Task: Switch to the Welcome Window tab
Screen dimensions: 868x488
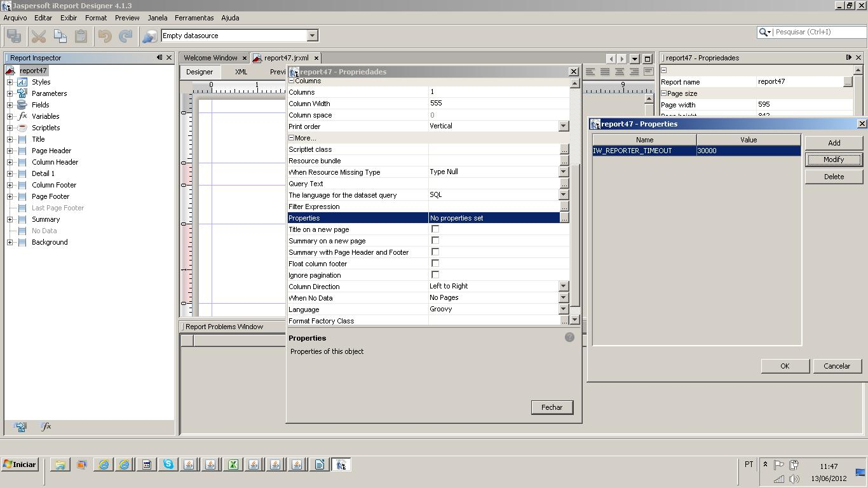Action: point(210,58)
